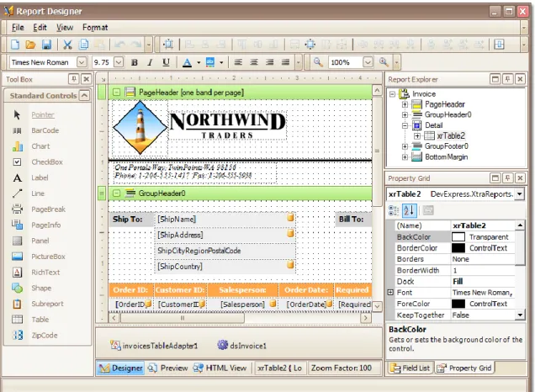
Task: Switch Property Grid to categorized view
Action: tap(394, 210)
